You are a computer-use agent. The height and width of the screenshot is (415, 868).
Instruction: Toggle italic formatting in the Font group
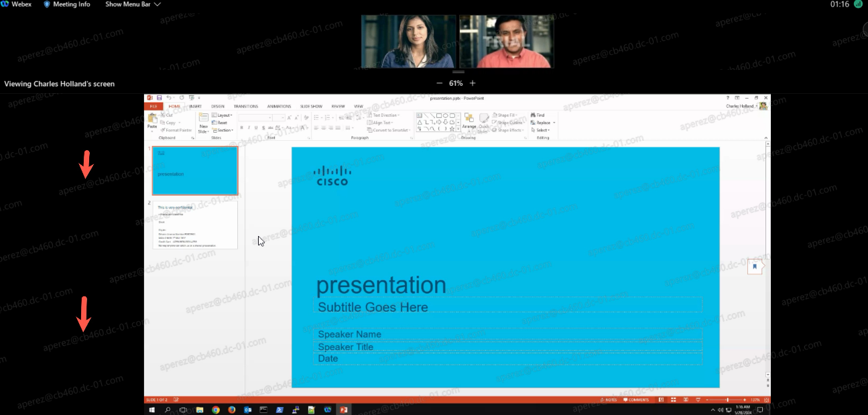[249, 127]
